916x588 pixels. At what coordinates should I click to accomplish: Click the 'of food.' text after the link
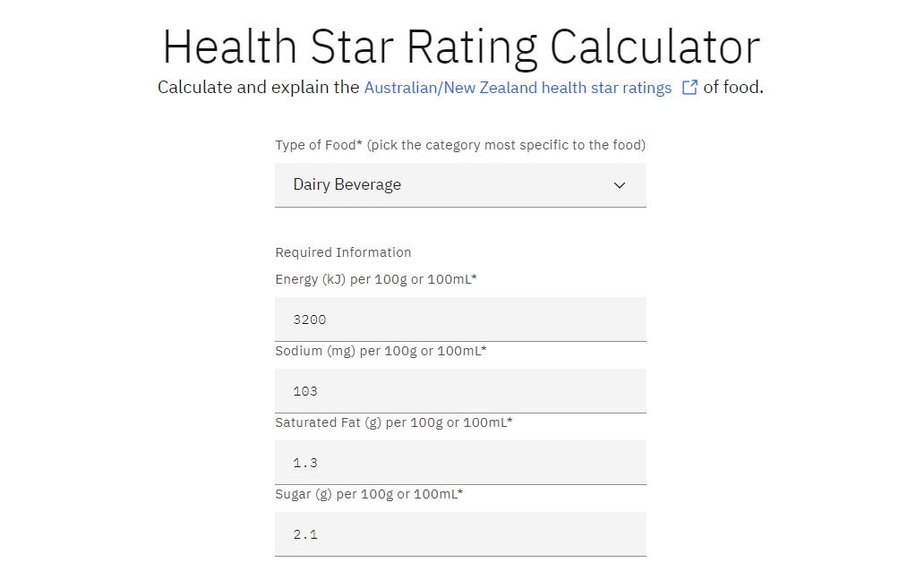coord(733,88)
